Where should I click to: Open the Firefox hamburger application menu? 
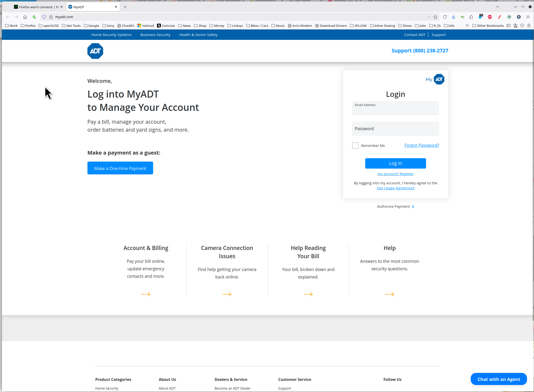click(x=528, y=17)
